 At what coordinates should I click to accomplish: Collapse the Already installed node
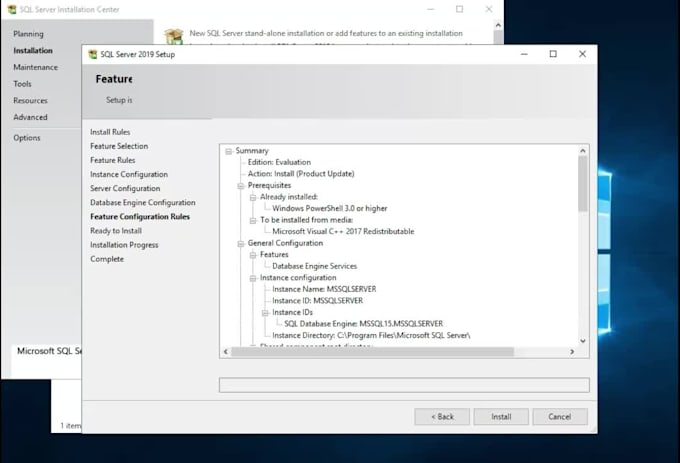(253, 198)
